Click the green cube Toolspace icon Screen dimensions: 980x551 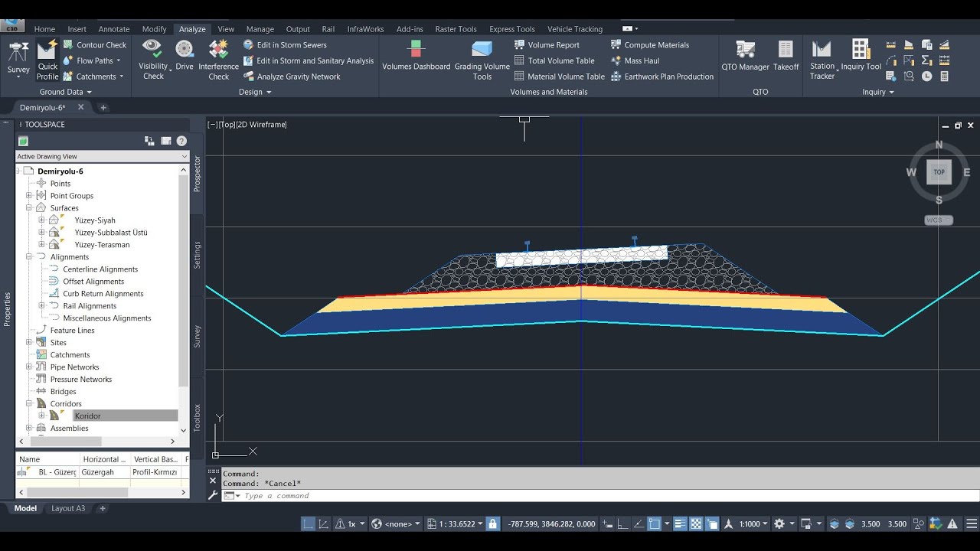click(23, 141)
